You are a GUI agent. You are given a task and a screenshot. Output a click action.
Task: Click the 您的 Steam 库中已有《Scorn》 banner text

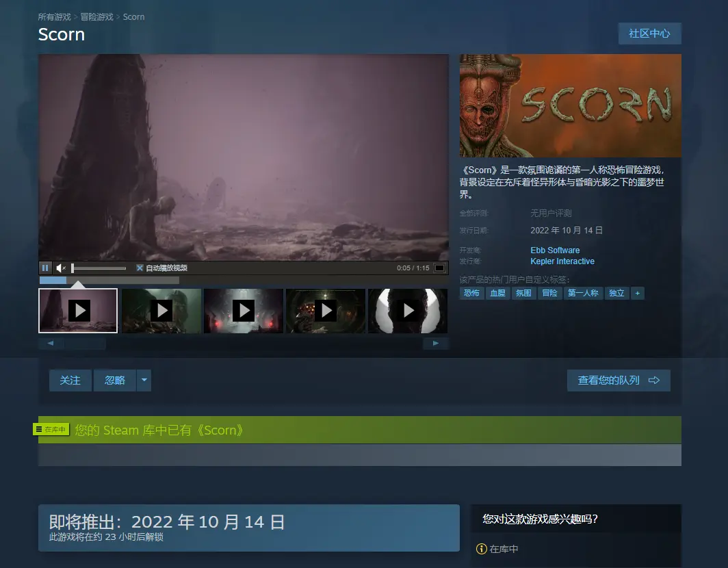tap(159, 430)
